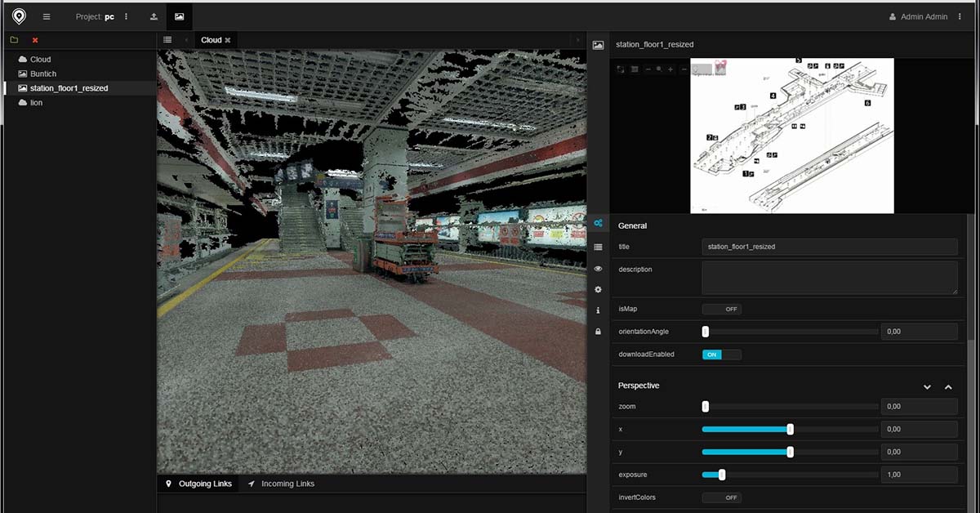Switch to the Incoming Links tab
The width and height of the screenshot is (980, 513).
click(281, 484)
